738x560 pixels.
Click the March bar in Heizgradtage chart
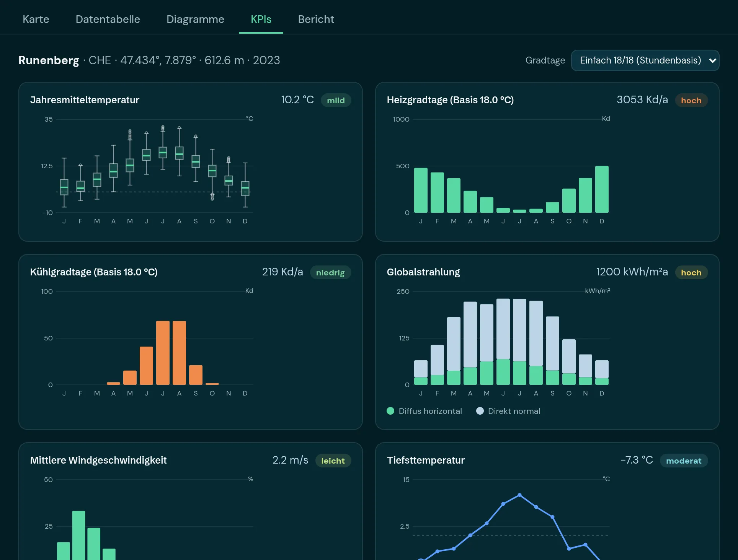coord(454,195)
